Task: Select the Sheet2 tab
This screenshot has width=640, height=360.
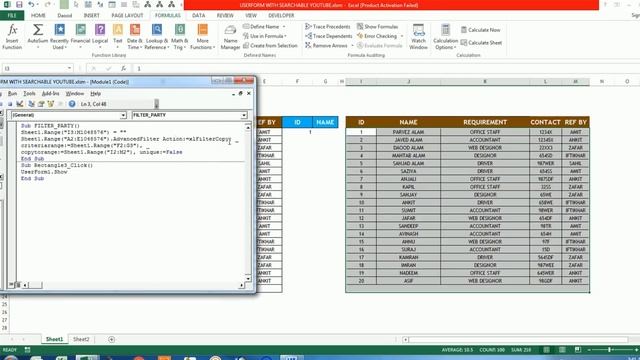Action: point(81,339)
